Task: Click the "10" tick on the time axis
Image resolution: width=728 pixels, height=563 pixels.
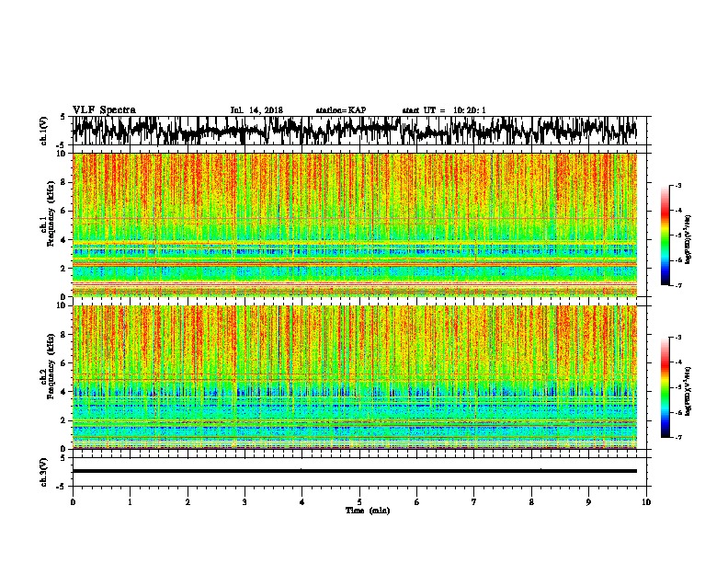Action: click(646, 502)
